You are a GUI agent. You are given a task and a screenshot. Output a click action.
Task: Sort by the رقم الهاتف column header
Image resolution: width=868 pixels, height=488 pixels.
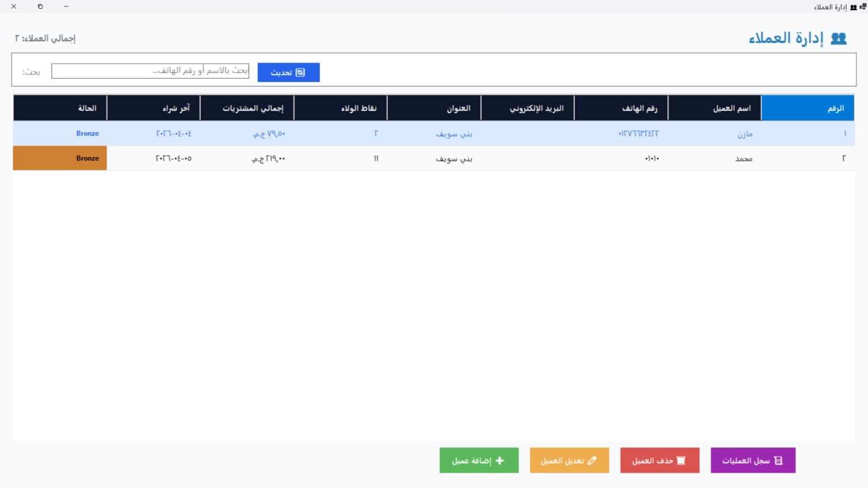pos(621,108)
